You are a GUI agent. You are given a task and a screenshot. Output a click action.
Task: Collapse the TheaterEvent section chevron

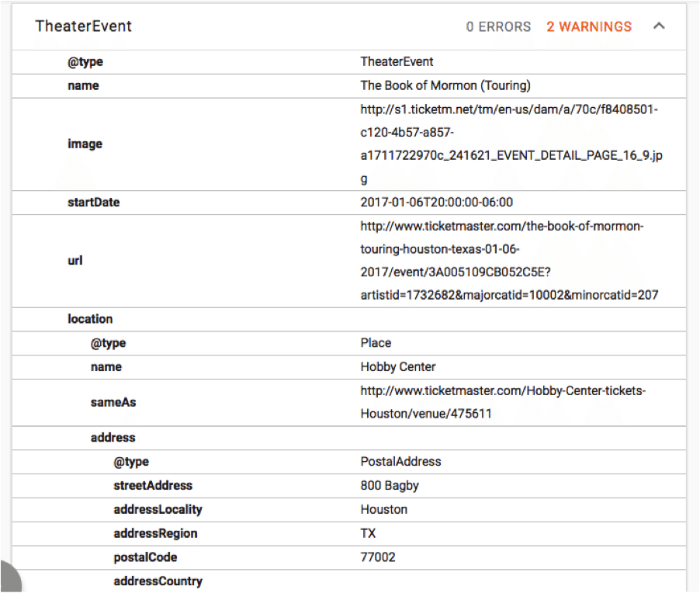[659, 26]
